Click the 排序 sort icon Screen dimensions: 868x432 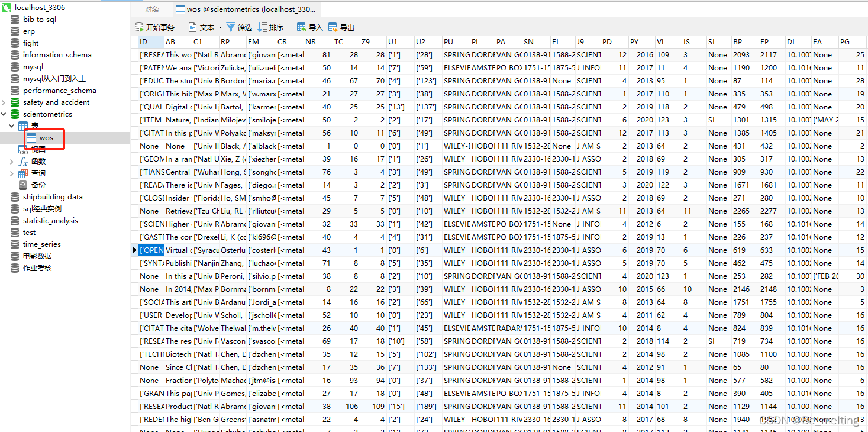click(262, 27)
